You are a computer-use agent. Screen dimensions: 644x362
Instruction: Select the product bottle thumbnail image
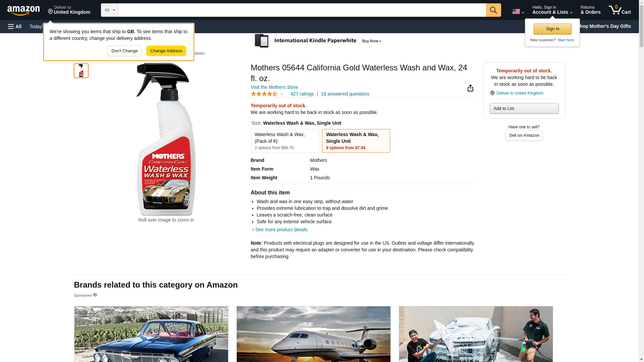pos(81,71)
